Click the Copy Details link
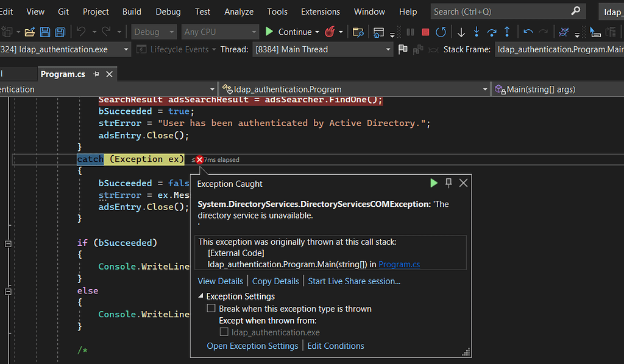Screen dimensions: 624x364 pyautogui.click(x=275, y=281)
